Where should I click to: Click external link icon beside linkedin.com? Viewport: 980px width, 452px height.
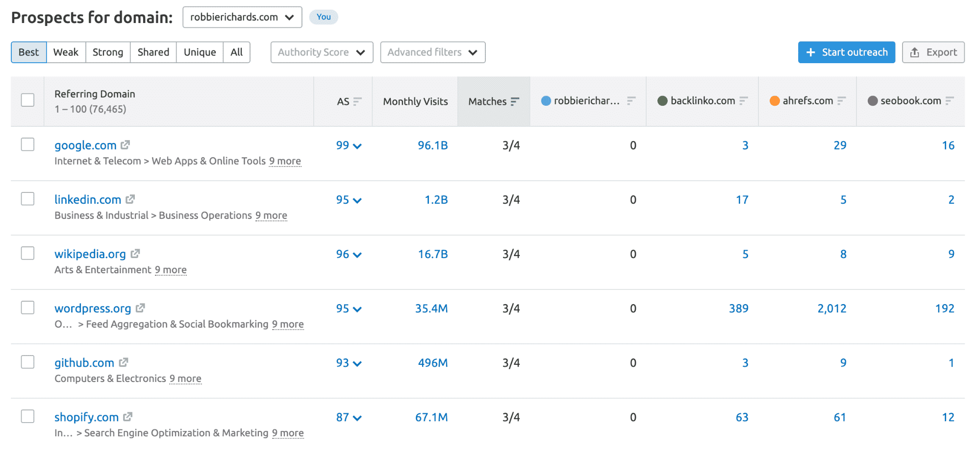[x=130, y=199]
